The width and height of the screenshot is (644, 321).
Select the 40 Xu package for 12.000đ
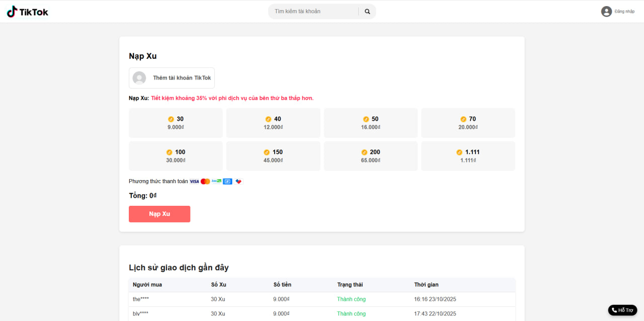click(273, 123)
